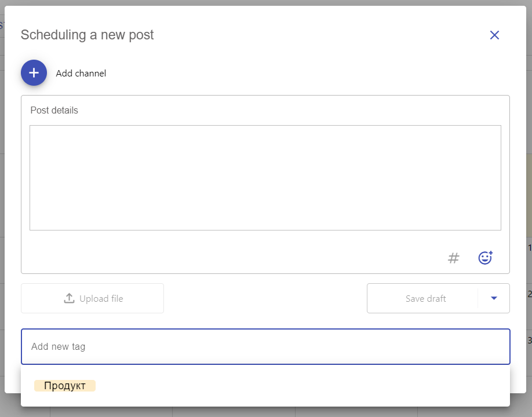The width and height of the screenshot is (532, 417).
Task: Click the Save draft button
Action: click(x=425, y=298)
